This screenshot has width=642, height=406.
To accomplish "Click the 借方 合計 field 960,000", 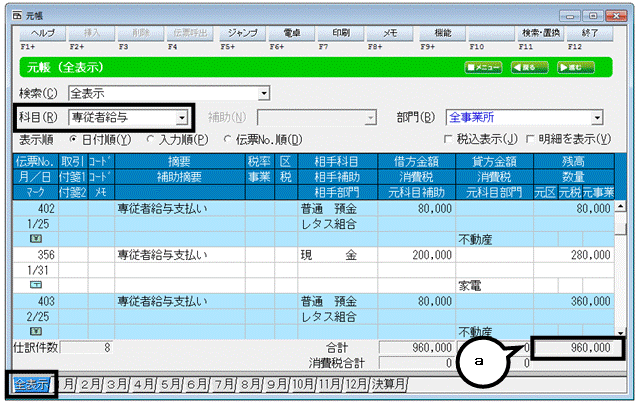I will coord(416,348).
